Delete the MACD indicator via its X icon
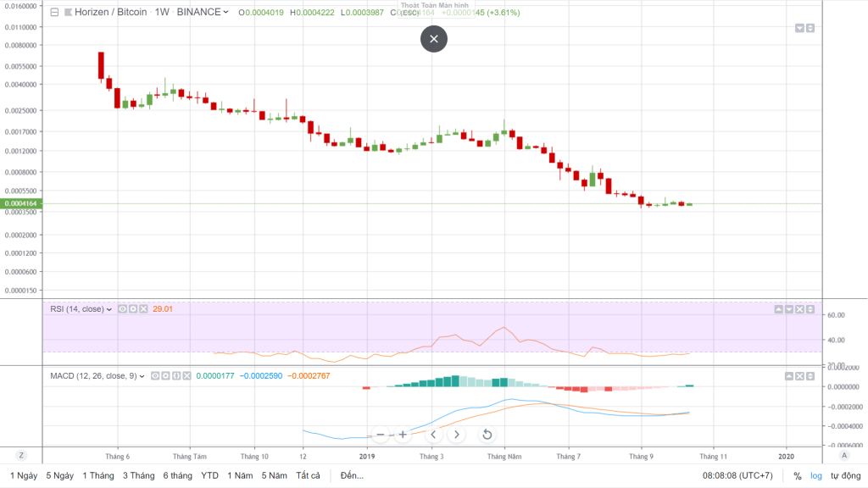Image resolution: width=868 pixels, height=488 pixels. [186, 375]
